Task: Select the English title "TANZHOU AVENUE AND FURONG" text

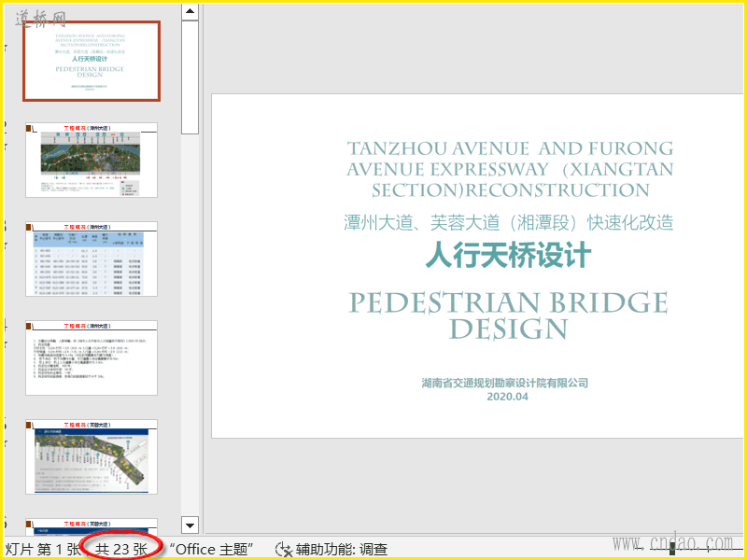Action: [510, 148]
